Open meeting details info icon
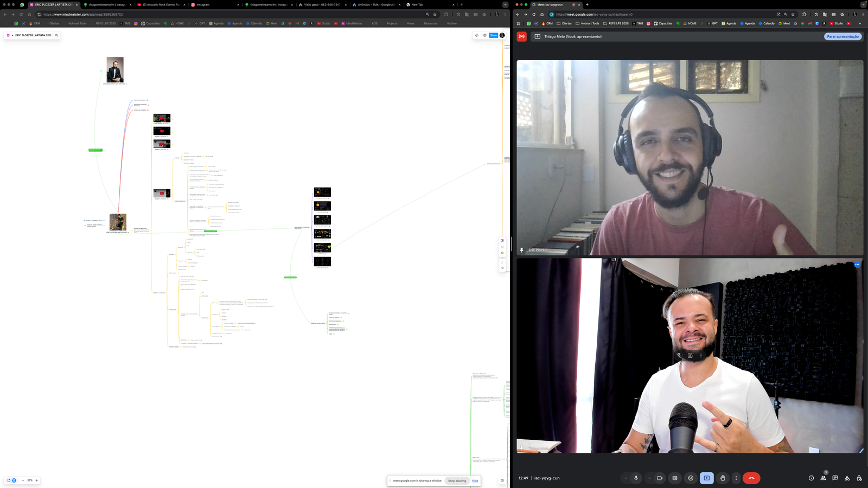Image resolution: width=868 pixels, height=488 pixels. click(811, 478)
